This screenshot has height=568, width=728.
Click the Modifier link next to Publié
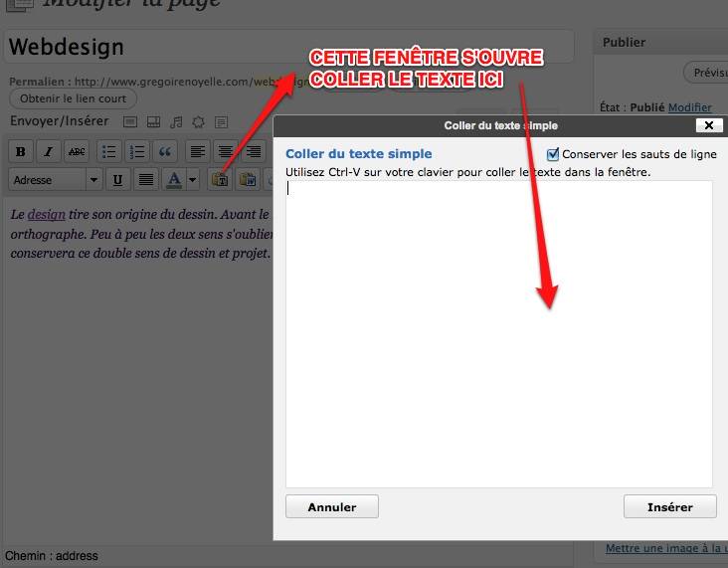tap(689, 107)
